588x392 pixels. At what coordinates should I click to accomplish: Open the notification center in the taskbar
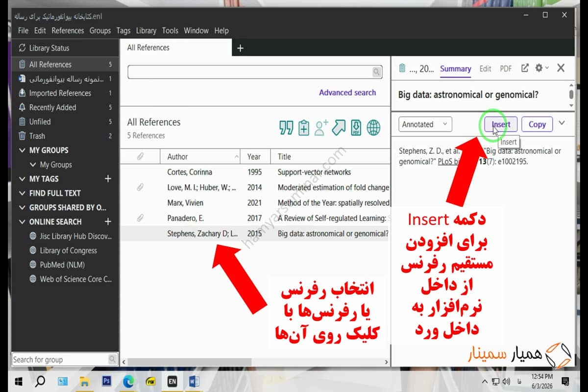[565, 381]
